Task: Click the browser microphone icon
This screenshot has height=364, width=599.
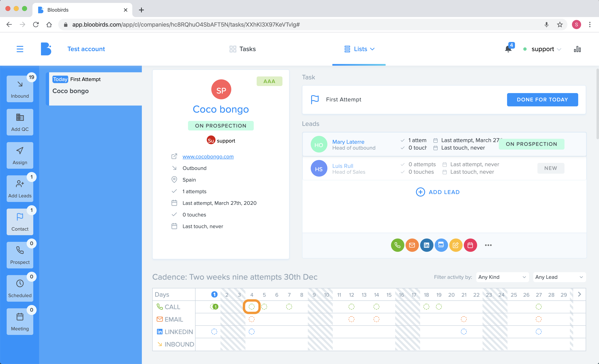Action: pos(547,25)
